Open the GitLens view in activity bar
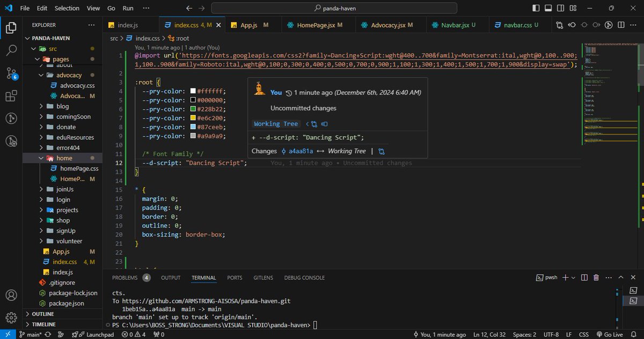Image resolution: width=644 pixels, height=339 pixels. (x=11, y=119)
